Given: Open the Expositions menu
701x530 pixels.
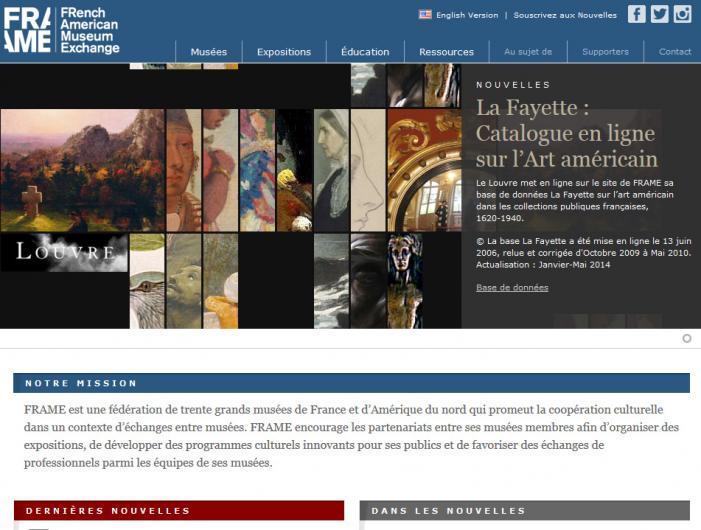Looking at the screenshot, I should pyautogui.click(x=284, y=52).
